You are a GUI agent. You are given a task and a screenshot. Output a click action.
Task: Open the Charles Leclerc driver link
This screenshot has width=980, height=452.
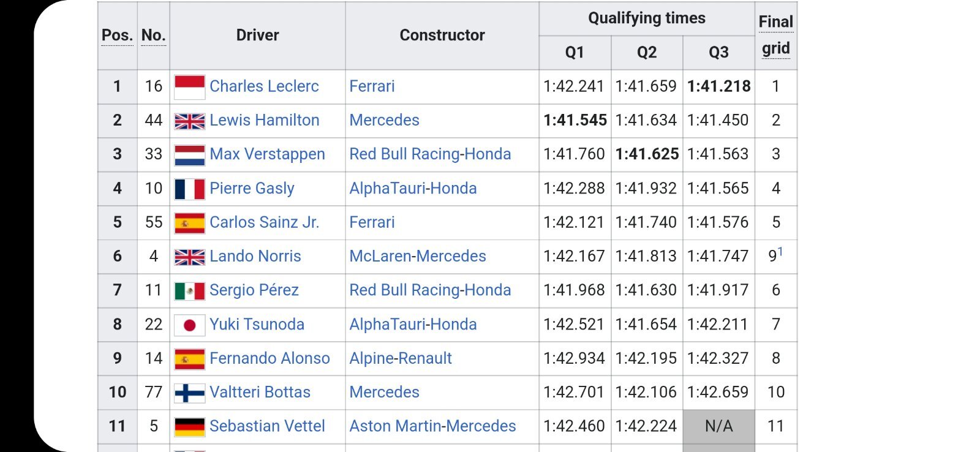tap(264, 86)
